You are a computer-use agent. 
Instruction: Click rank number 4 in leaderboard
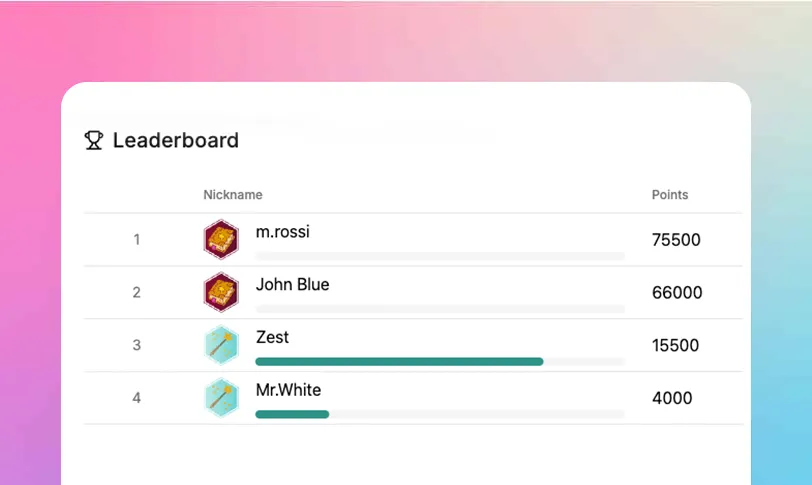pyautogui.click(x=137, y=398)
